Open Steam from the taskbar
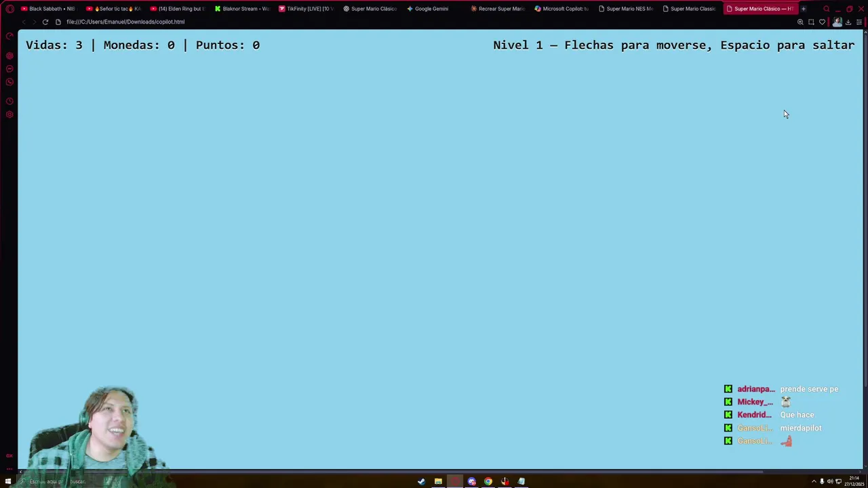The width and height of the screenshot is (868, 488). point(422,481)
